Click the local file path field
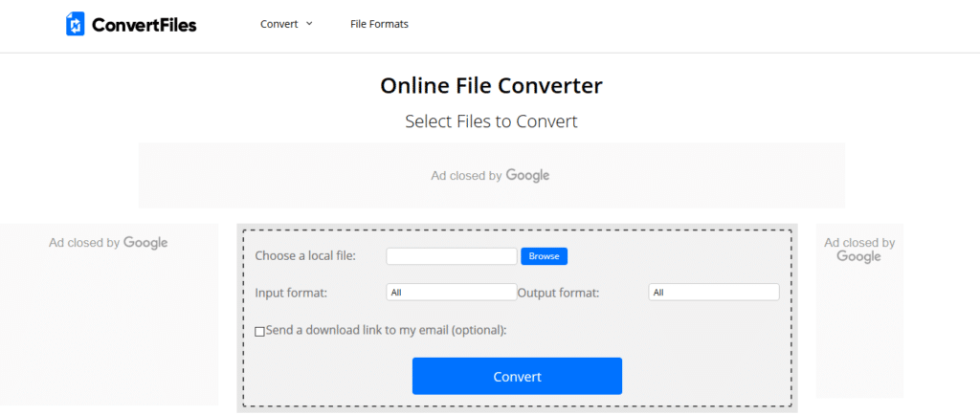 pyautogui.click(x=452, y=256)
